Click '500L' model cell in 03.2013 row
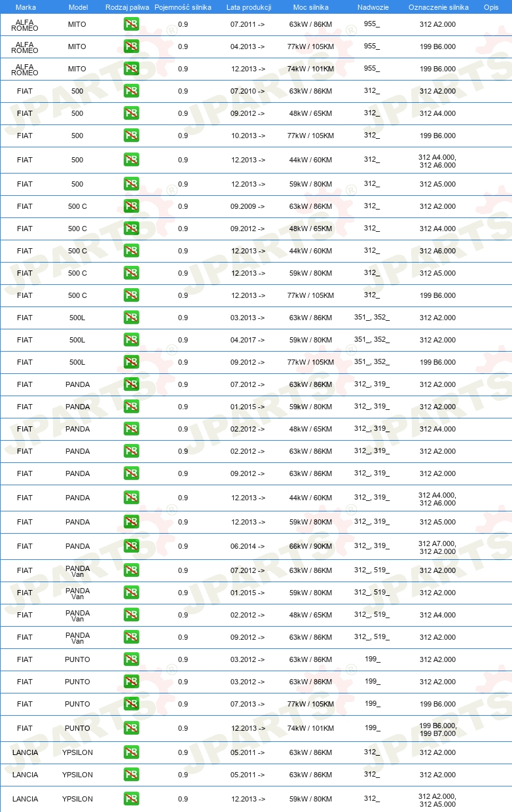The height and width of the screenshot is (812, 512). point(77,318)
